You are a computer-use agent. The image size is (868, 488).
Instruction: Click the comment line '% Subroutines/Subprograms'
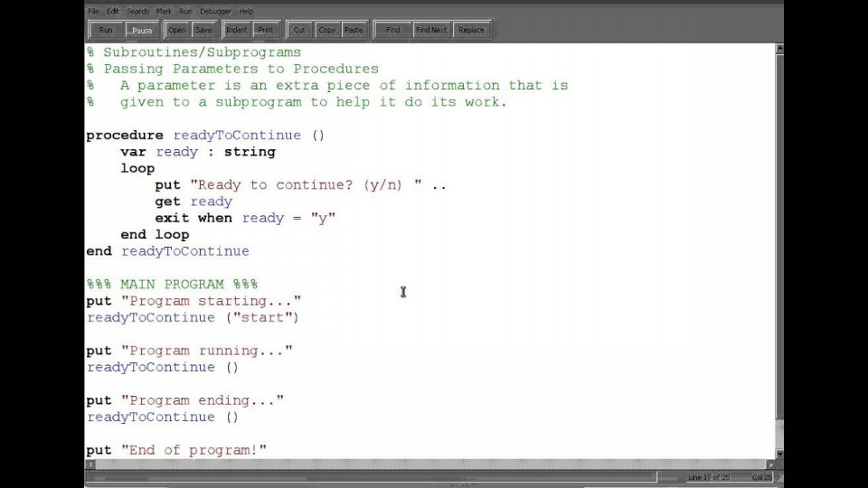[x=193, y=52]
